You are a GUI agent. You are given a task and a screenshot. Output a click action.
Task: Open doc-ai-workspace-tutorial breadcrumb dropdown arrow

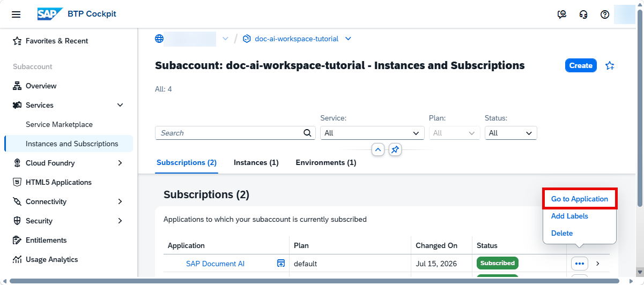coord(348,39)
